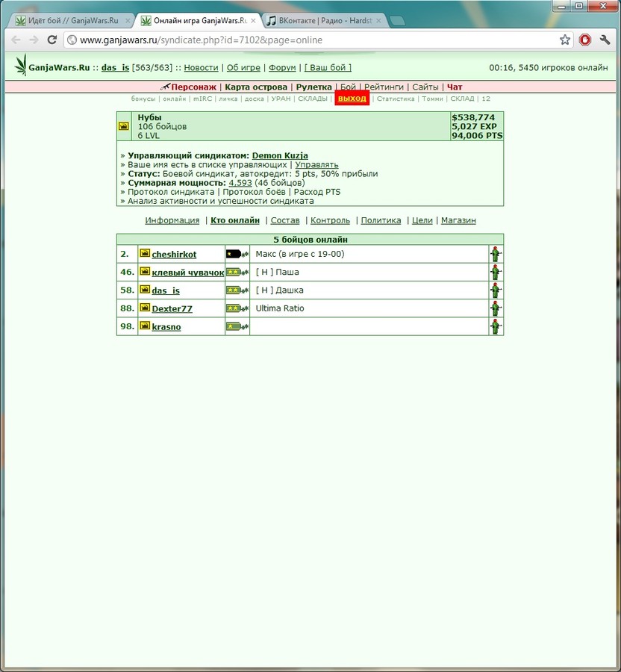The image size is (621, 672).
Task: Click rank insignia in клевый чувачок row
Action: [237, 272]
